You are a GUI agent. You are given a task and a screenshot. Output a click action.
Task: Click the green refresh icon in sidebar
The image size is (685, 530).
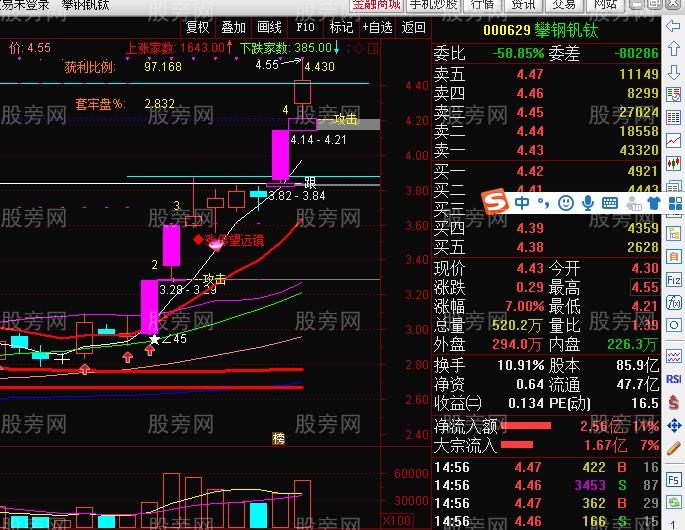coord(673,502)
